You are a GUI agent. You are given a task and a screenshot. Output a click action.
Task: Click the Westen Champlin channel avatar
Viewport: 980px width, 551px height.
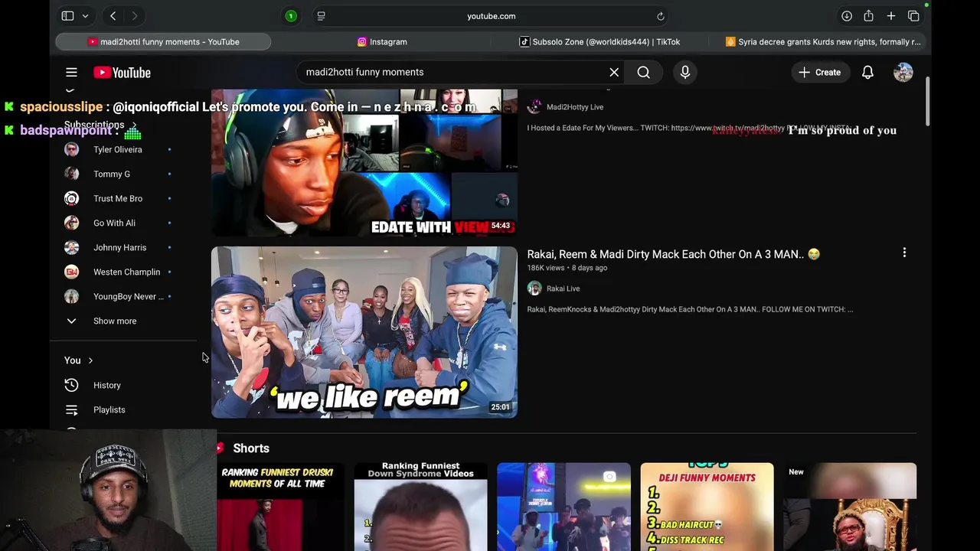coord(71,272)
